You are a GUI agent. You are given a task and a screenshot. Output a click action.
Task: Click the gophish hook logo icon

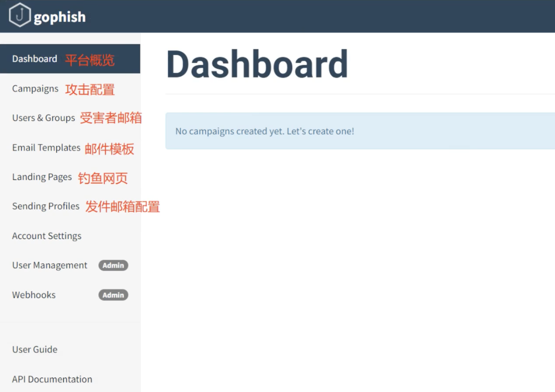(20, 15)
